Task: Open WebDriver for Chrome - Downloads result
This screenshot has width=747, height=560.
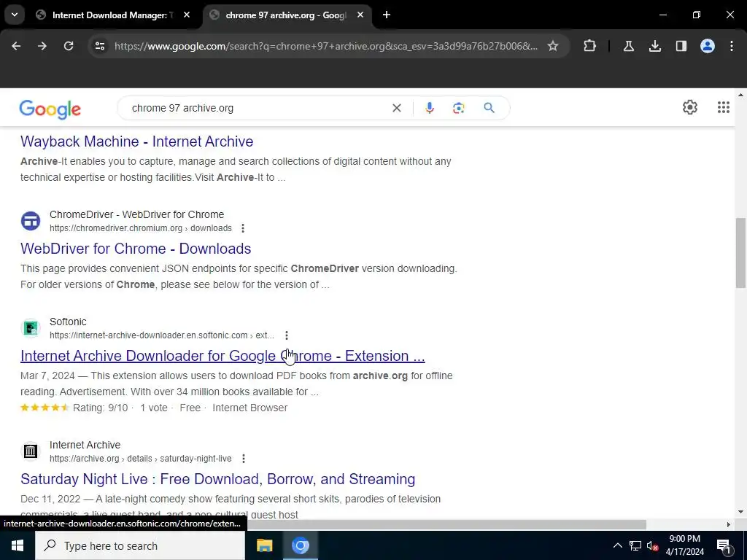Action: point(136,249)
